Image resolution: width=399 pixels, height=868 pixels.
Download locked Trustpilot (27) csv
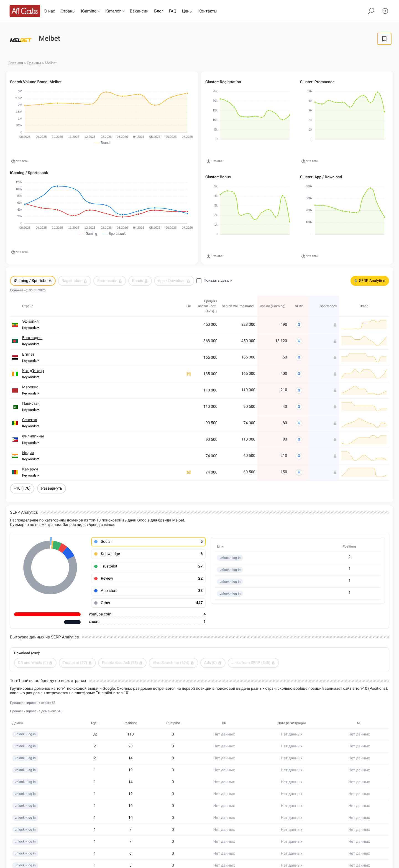pyautogui.click(x=77, y=663)
